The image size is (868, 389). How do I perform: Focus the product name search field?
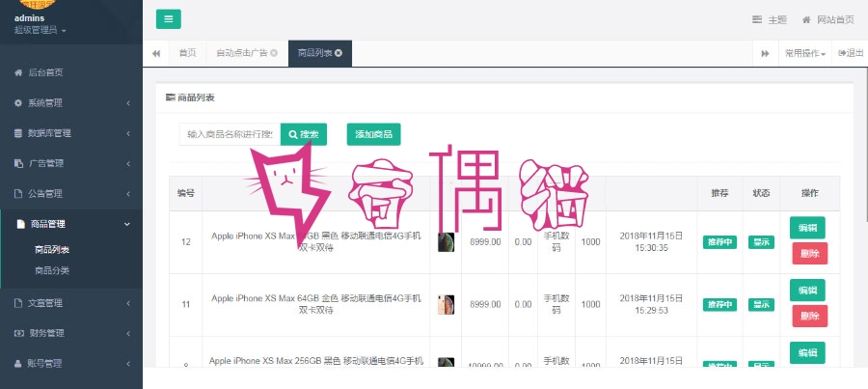[x=230, y=134]
